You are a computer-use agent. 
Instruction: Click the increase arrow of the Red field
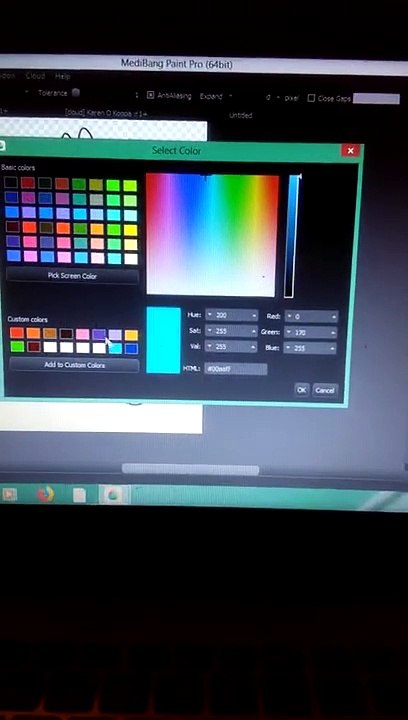(334, 317)
